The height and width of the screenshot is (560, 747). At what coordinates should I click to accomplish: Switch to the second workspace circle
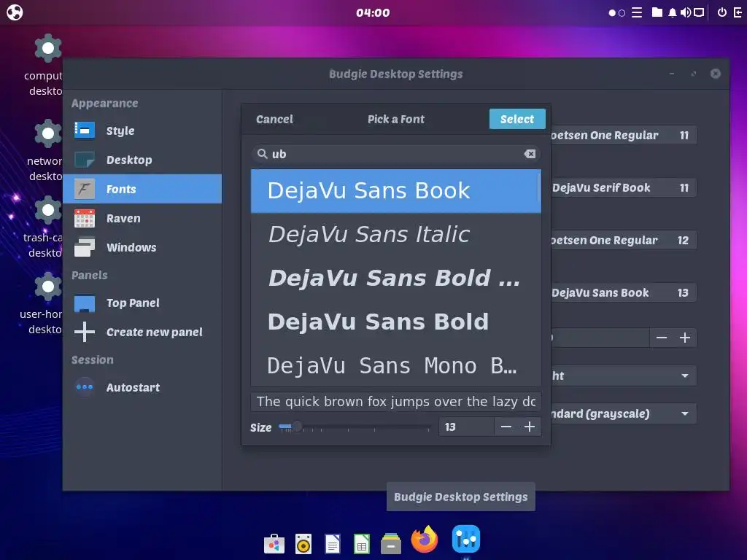tap(622, 13)
